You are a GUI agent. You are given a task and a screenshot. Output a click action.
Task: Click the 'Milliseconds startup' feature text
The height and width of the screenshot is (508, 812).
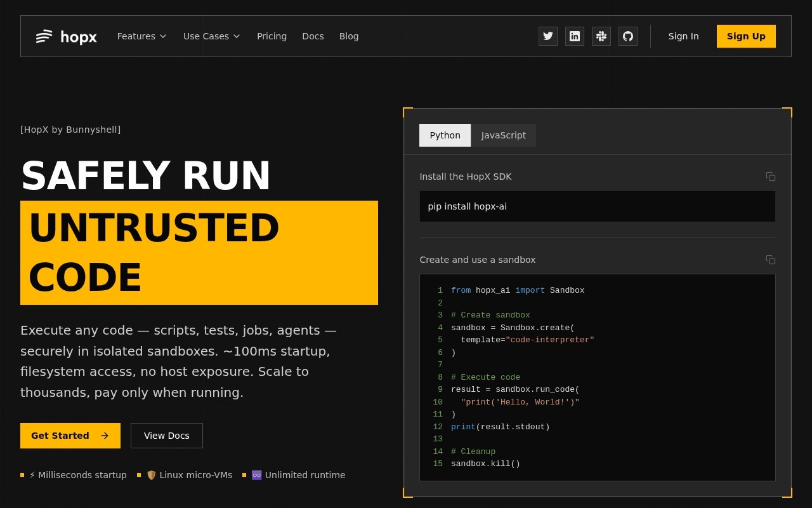pyautogui.click(x=82, y=475)
